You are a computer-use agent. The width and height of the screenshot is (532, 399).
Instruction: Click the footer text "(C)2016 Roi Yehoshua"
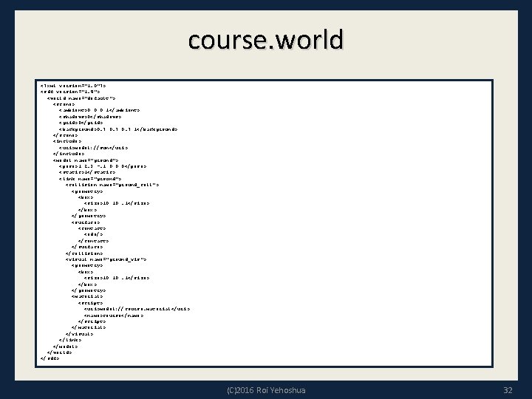[x=266, y=390]
